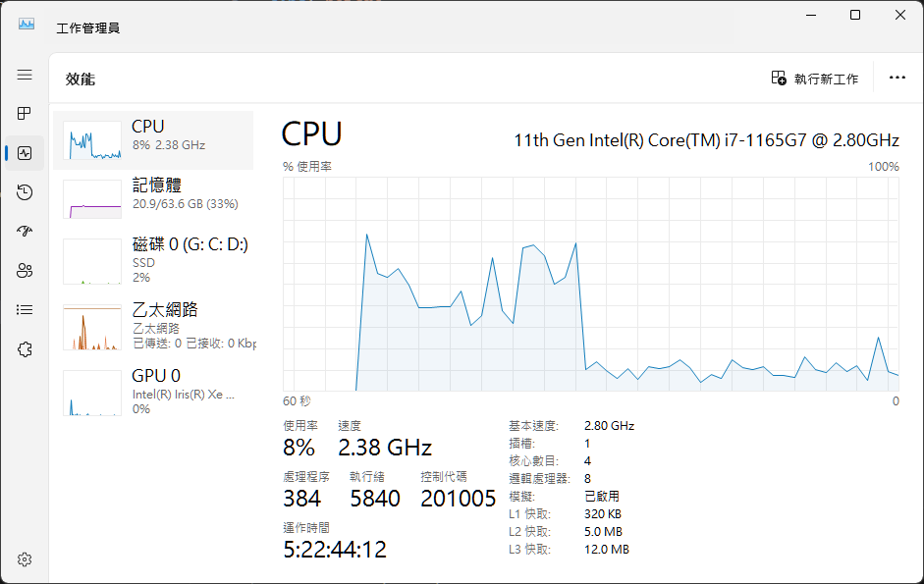Select the GPU 0 item
Screen dimensions: 924x584
point(153,392)
